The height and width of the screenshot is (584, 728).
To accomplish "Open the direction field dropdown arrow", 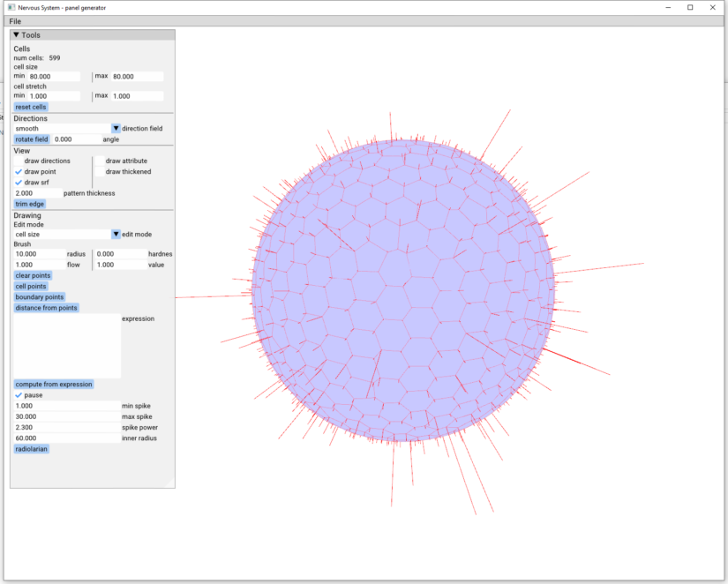I will pyautogui.click(x=115, y=129).
